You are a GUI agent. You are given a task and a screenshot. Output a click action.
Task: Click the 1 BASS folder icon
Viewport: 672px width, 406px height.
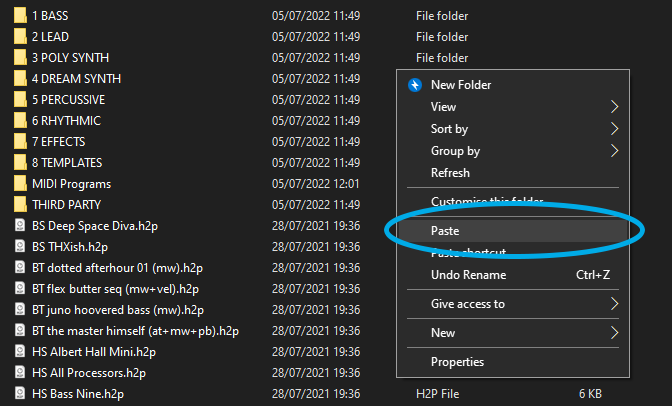click(x=20, y=16)
